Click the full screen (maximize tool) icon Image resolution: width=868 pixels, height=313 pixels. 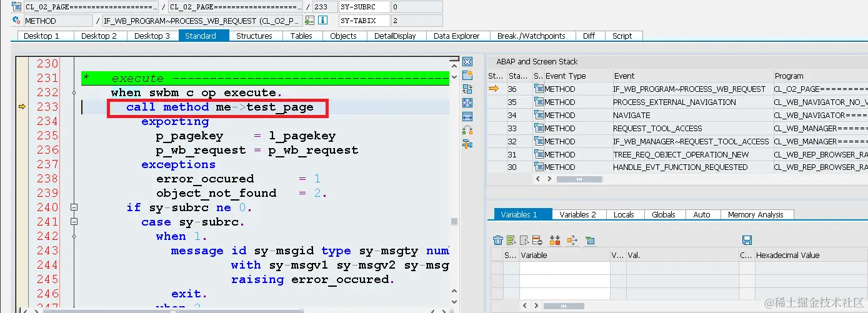point(467,102)
